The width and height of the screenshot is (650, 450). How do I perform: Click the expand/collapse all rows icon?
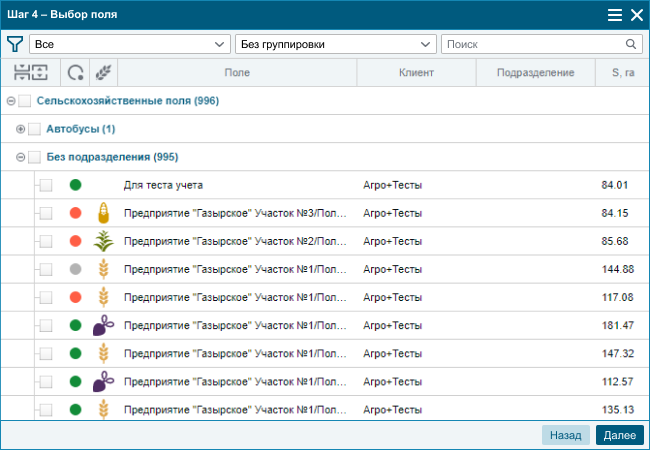coord(31,72)
